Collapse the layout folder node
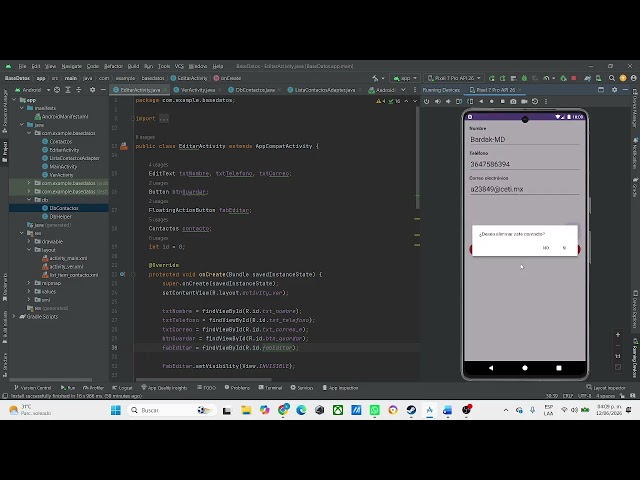 coord(29,249)
